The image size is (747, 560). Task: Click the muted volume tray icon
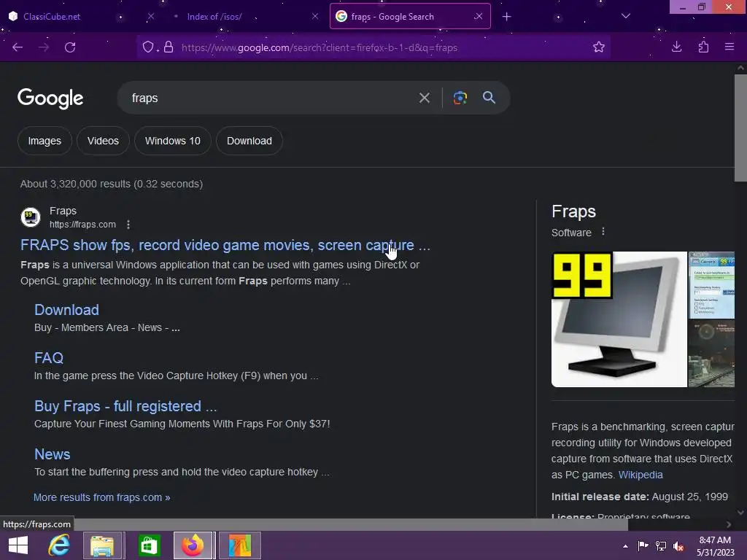click(678, 545)
